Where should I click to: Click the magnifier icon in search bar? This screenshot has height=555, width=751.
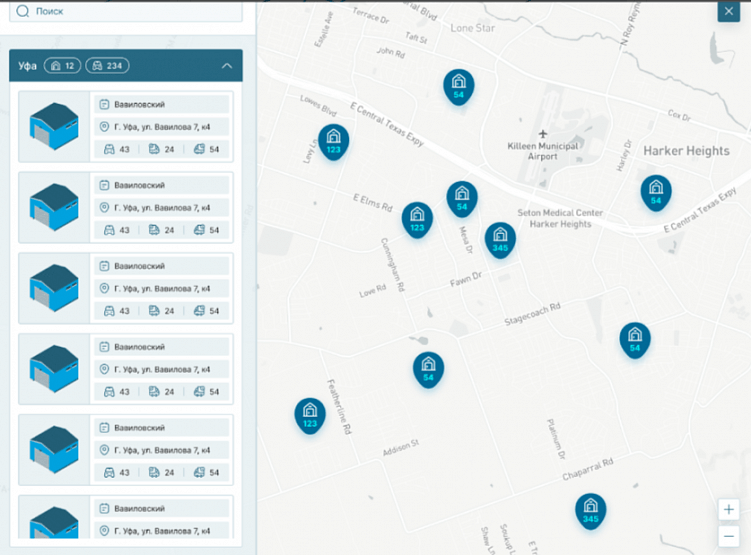click(23, 11)
